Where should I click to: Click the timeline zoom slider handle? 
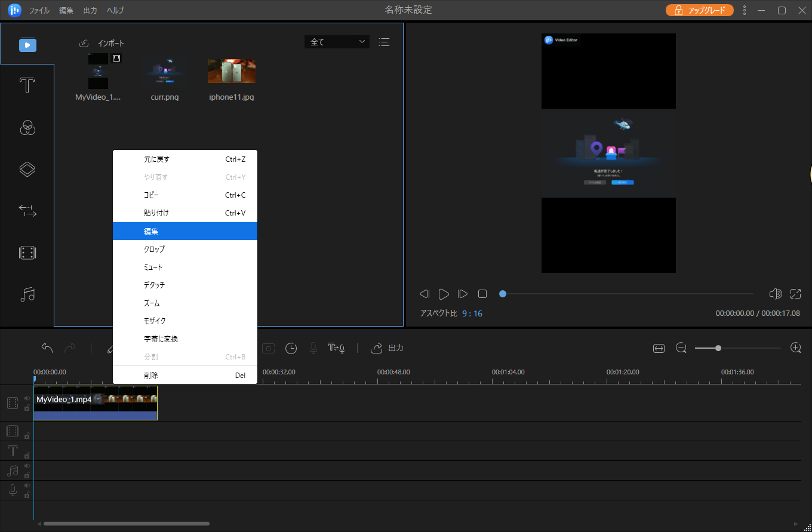[x=718, y=348]
